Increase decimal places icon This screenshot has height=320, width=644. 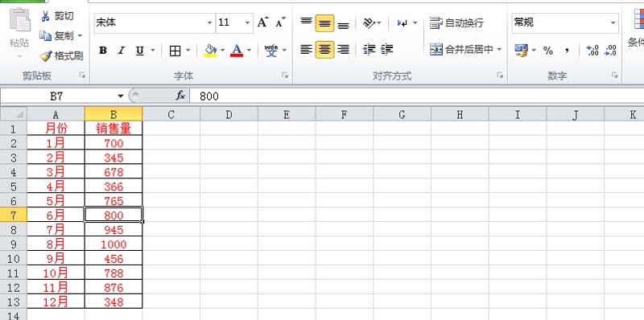[592, 51]
